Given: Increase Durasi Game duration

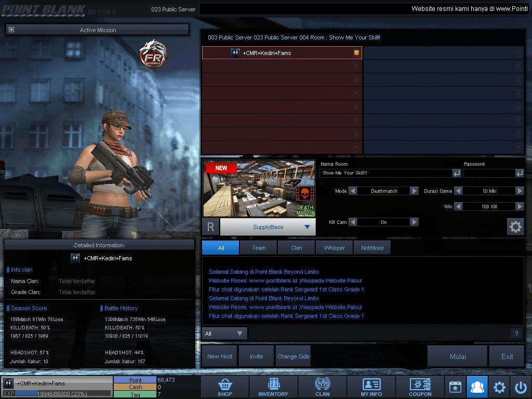Looking at the screenshot, I should 520,191.
